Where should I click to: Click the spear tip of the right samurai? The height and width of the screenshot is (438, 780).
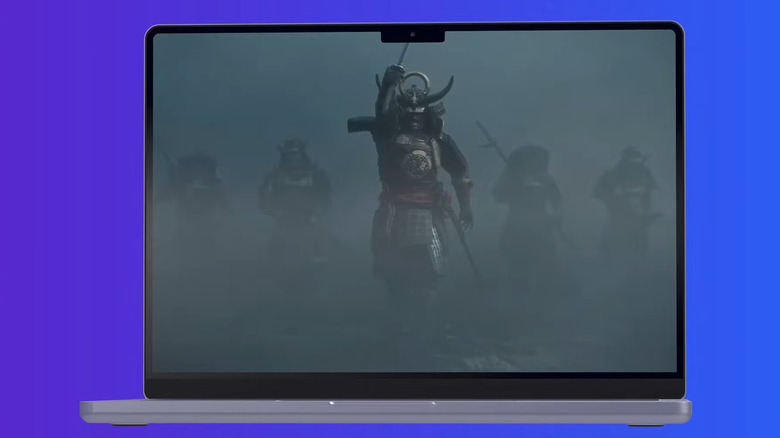(x=479, y=126)
